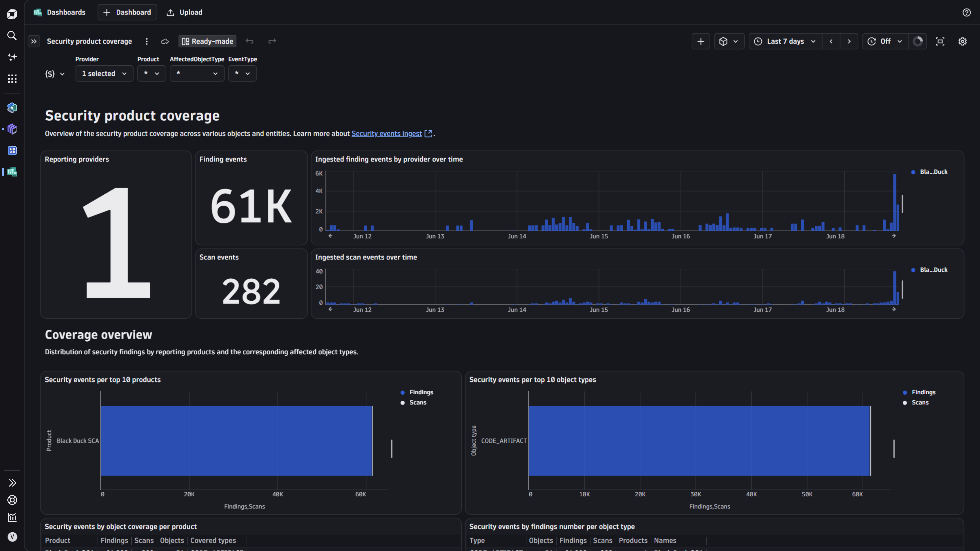
Task: Click the undo arrow icon
Action: point(250,41)
